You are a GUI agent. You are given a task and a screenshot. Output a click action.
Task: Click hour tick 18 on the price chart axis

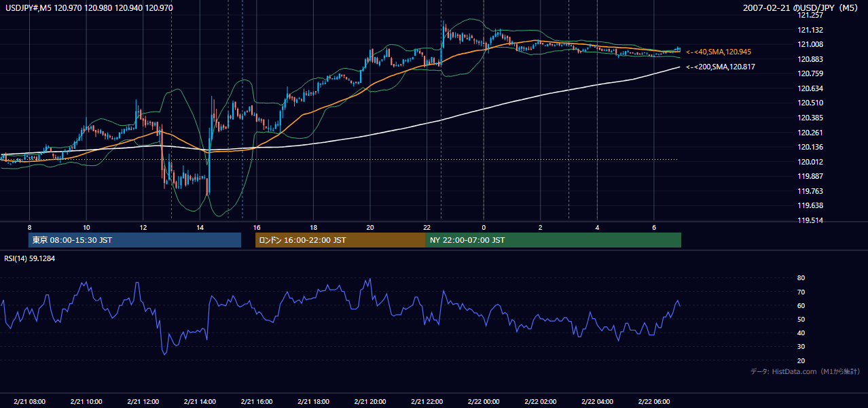tap(313, 227)
